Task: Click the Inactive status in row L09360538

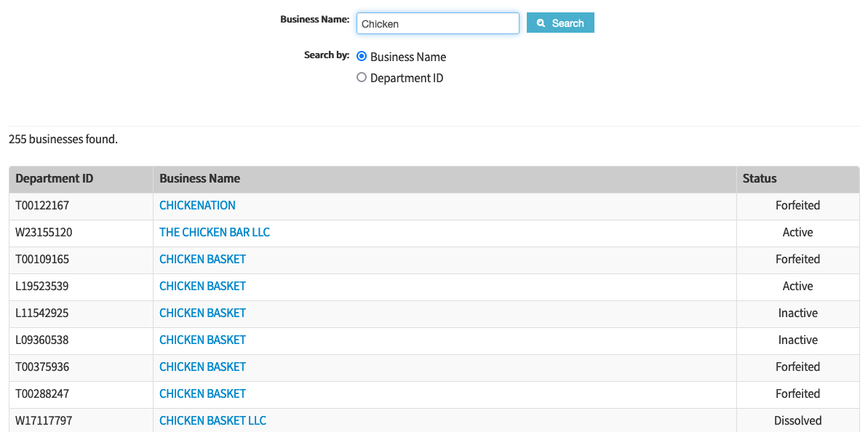Action: click(797, 340)
